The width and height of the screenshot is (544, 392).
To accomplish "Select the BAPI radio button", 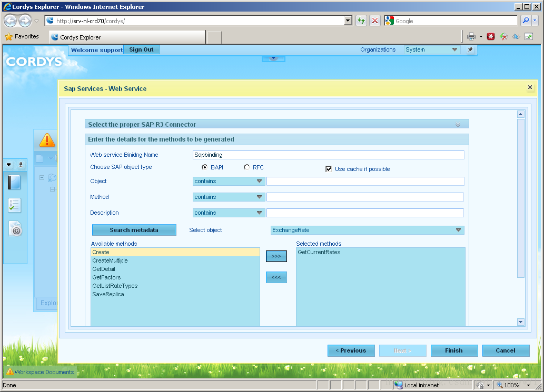I will [204, 167].
